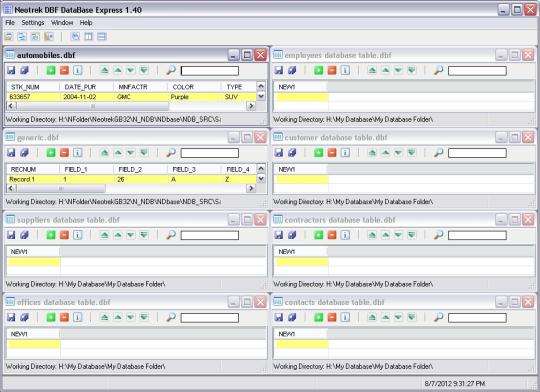Click the search magnifier in contractors database table
This screenshot has height=392, width=540.
[438, 235]
